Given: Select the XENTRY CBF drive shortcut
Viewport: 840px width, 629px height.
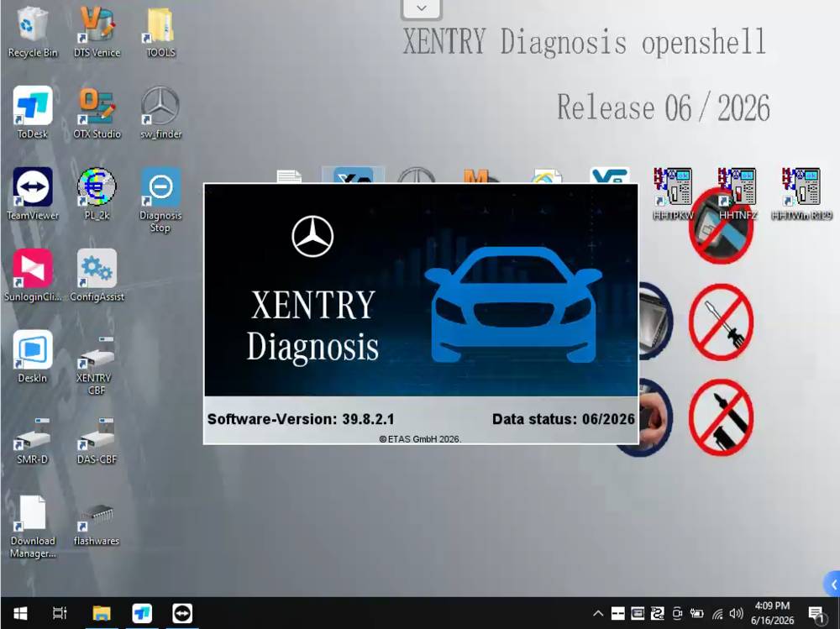Looking at the screenshot, I should click(x=97, y=364).
